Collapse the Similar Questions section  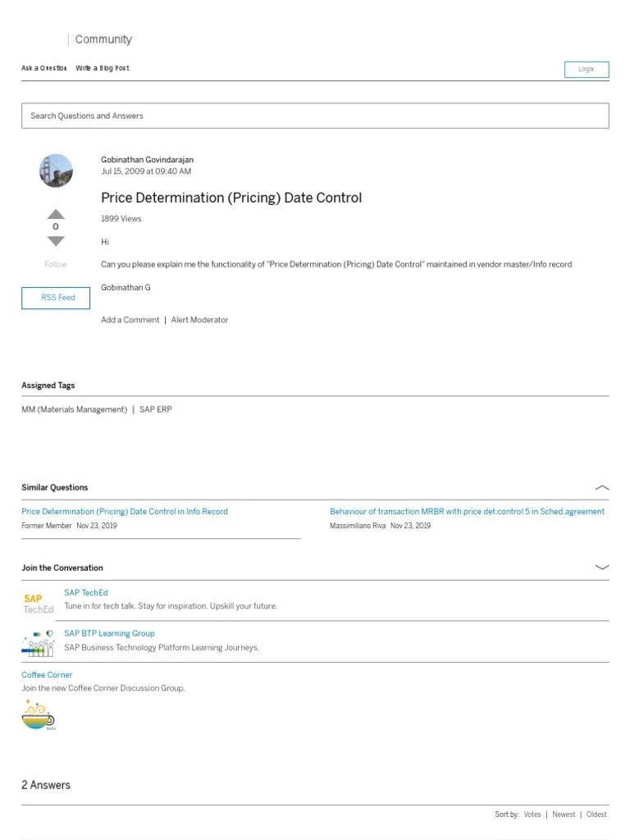click(602, 486)
